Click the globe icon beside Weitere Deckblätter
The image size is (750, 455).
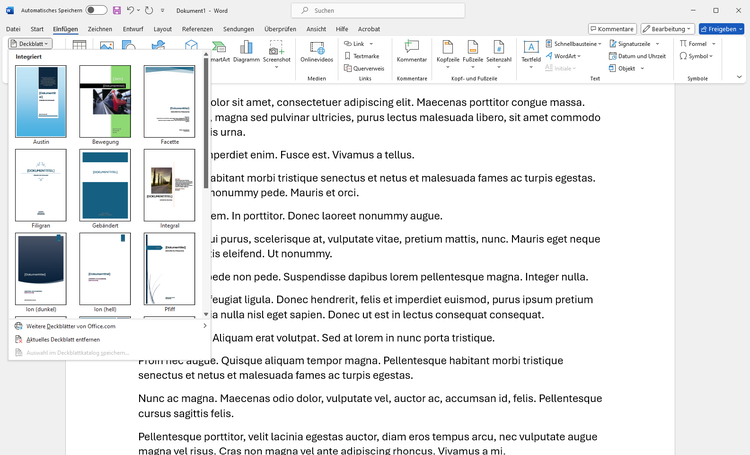(x=19, y=326)
